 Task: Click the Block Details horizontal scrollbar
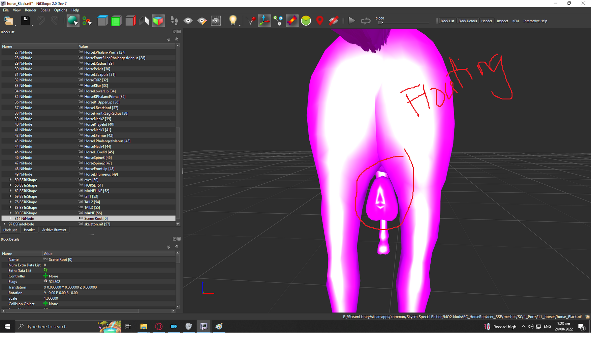(x=72, y=311)
